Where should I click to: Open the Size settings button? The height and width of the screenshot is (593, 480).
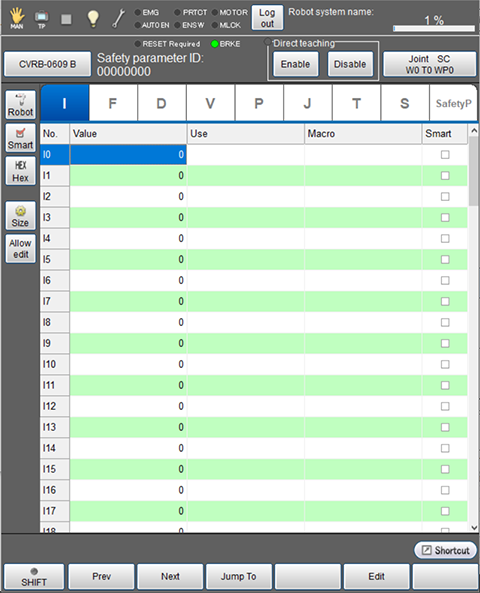coord(21,216)
